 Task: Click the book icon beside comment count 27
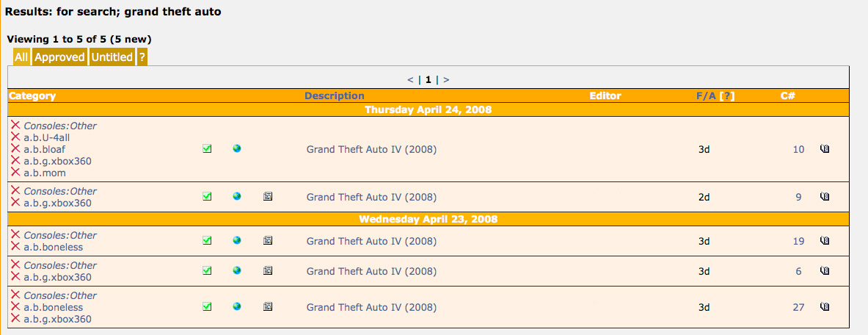tap(824, 307)
